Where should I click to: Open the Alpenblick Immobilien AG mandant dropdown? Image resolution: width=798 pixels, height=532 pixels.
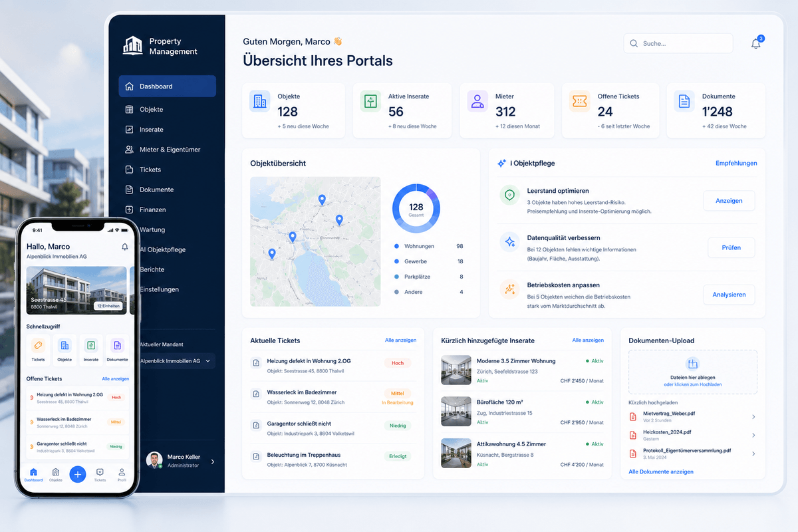pos(176,361)
